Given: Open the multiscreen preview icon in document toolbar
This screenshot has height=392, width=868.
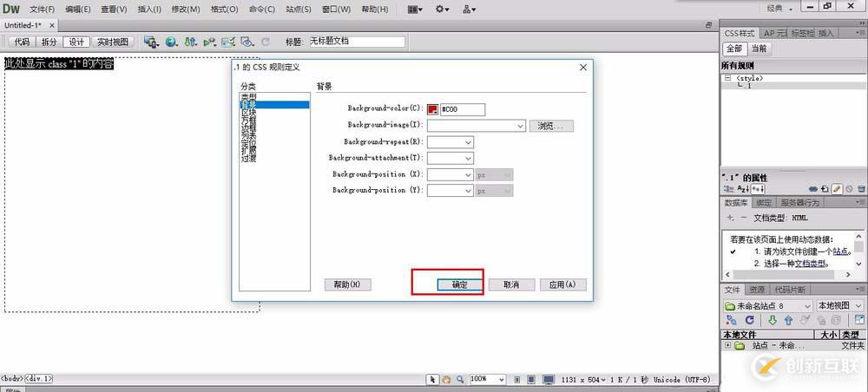Looking at the screenshot, I should (150, 42).
